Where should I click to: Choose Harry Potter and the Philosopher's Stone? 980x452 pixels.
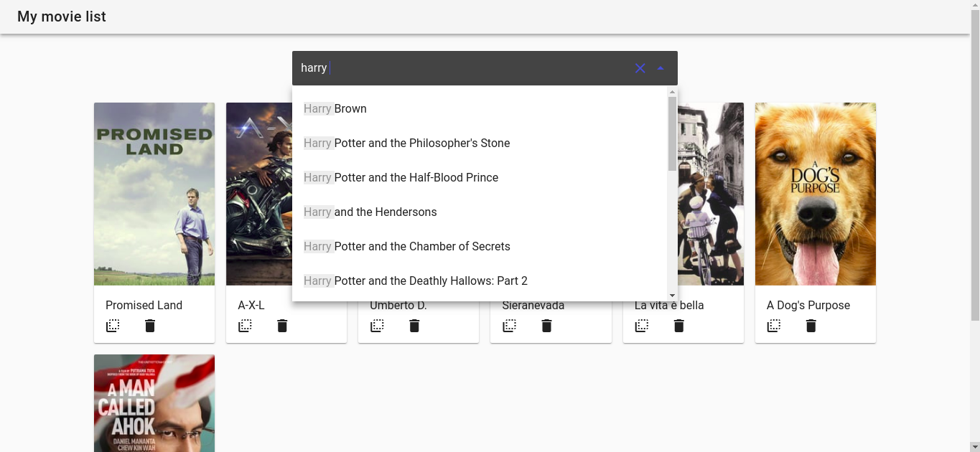[x=480, y=143]
